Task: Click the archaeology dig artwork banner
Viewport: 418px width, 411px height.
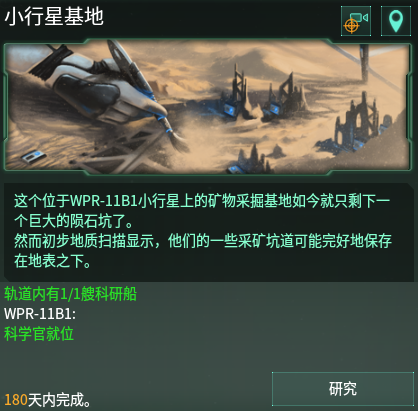Action: [x=208, y=107]
